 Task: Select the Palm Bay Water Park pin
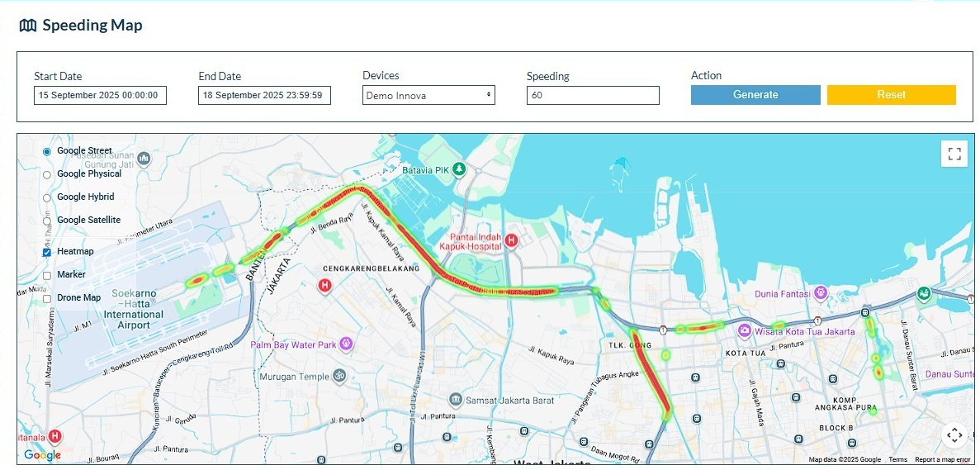[x=346, y=344]
